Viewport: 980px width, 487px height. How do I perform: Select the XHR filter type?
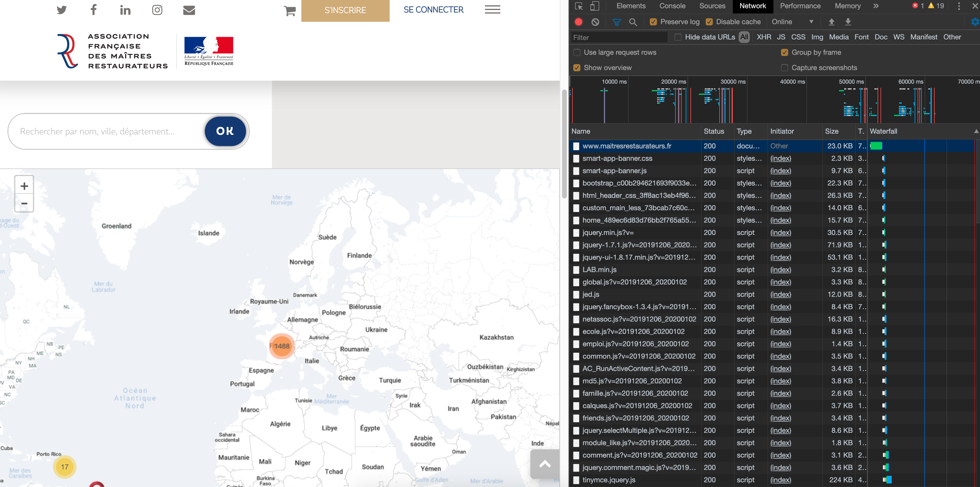pos(763,37)
